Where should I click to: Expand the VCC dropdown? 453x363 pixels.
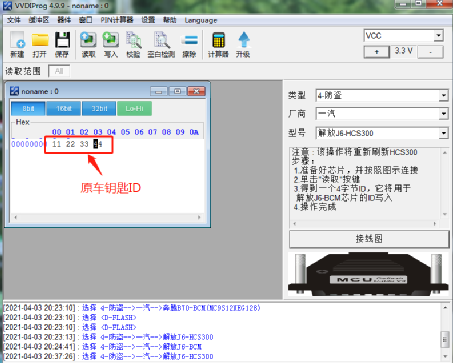(x=439, y=35)
